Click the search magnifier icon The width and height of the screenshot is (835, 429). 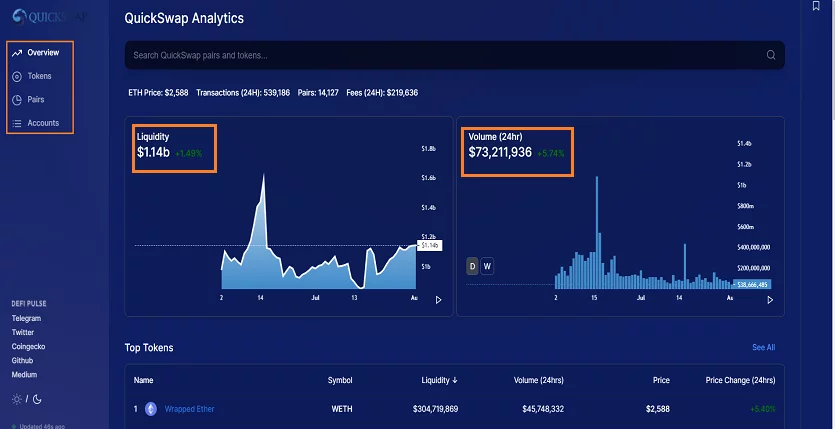(x=771, y=55)
